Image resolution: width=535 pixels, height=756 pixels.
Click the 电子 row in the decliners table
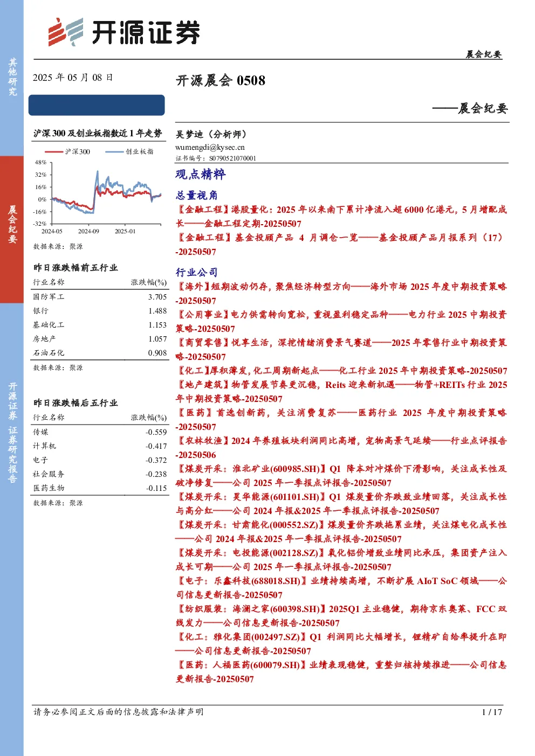pos(100,460)
